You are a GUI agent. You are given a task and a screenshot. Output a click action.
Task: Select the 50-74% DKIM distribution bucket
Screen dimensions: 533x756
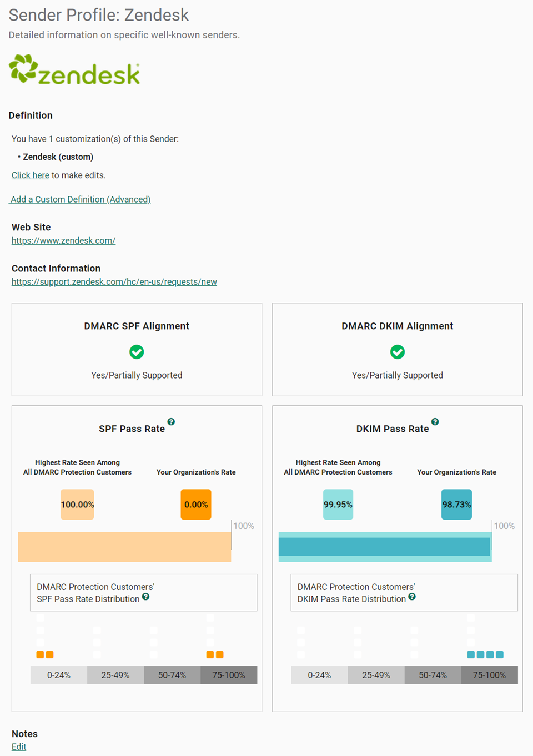click(433, 675)
